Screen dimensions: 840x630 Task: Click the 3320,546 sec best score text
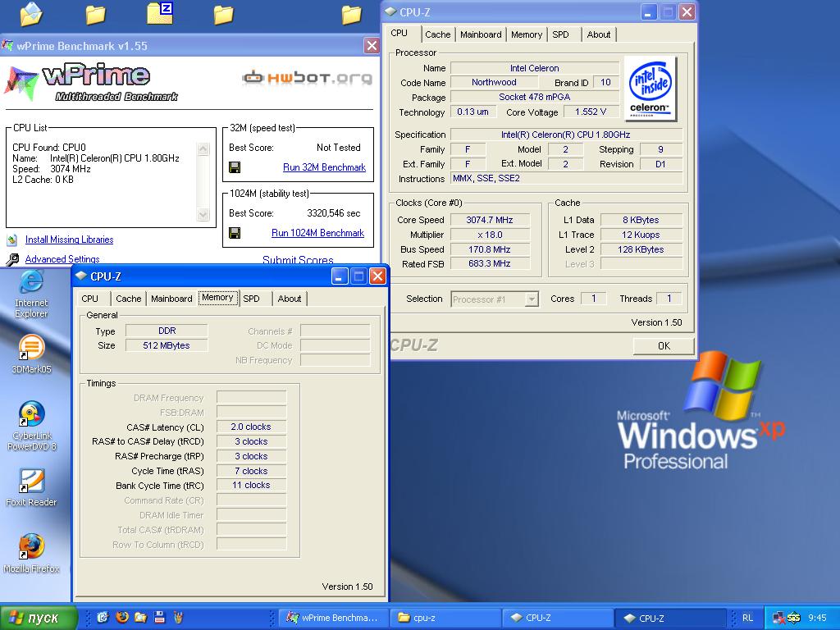pos(334,213)
